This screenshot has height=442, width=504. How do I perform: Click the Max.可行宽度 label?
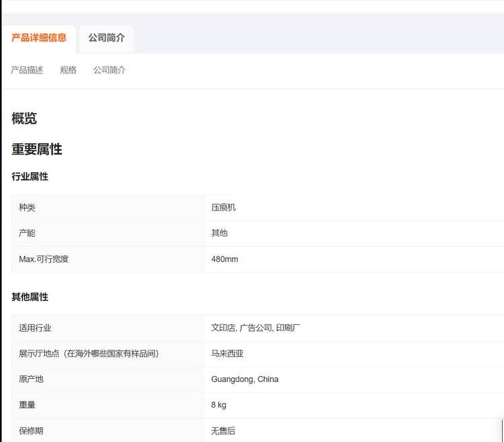pos(44,259)
